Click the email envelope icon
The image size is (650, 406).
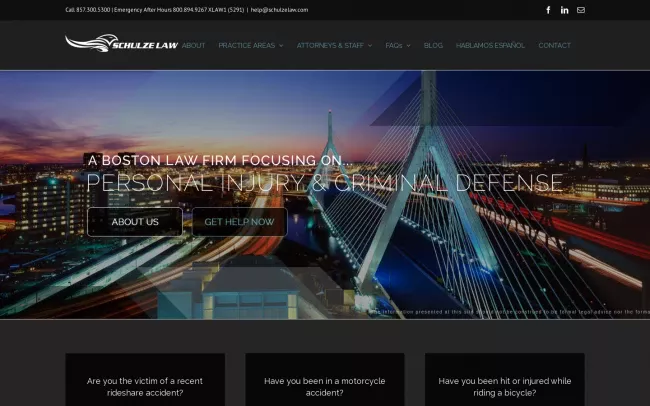click(581, 10)
